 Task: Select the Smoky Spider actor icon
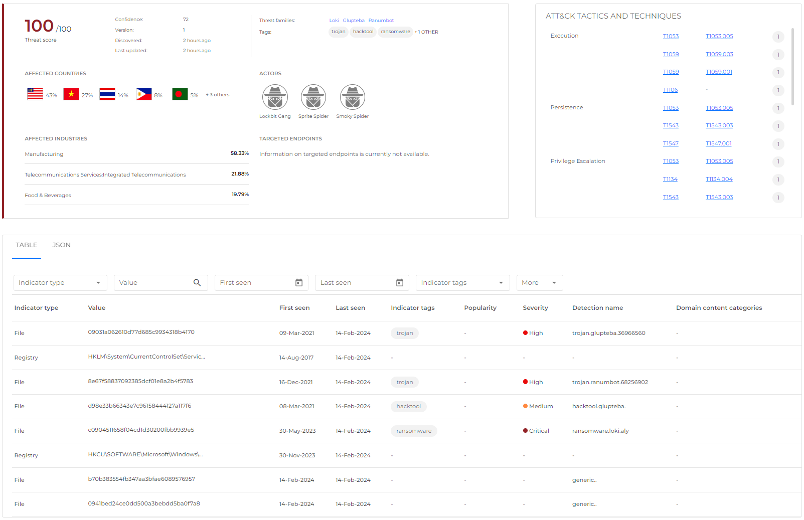pyautogui.click(x=351, y=96)
